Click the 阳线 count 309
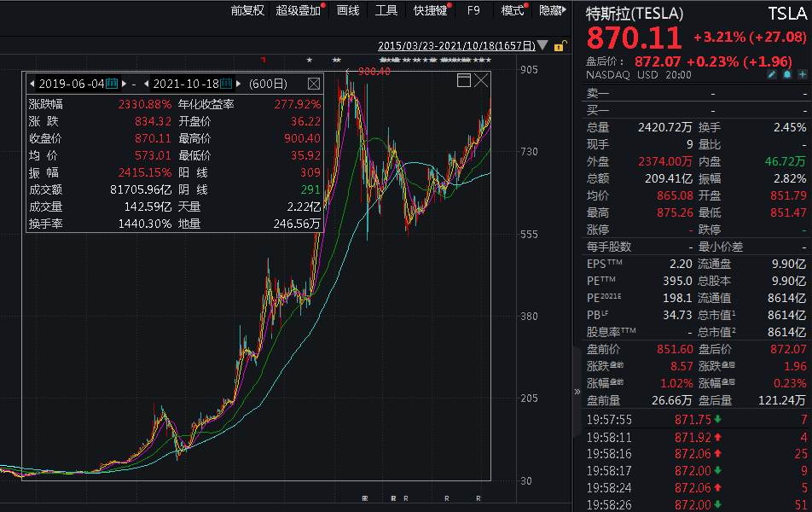Viewport: 812px width, 512px height. pos(310,172)
